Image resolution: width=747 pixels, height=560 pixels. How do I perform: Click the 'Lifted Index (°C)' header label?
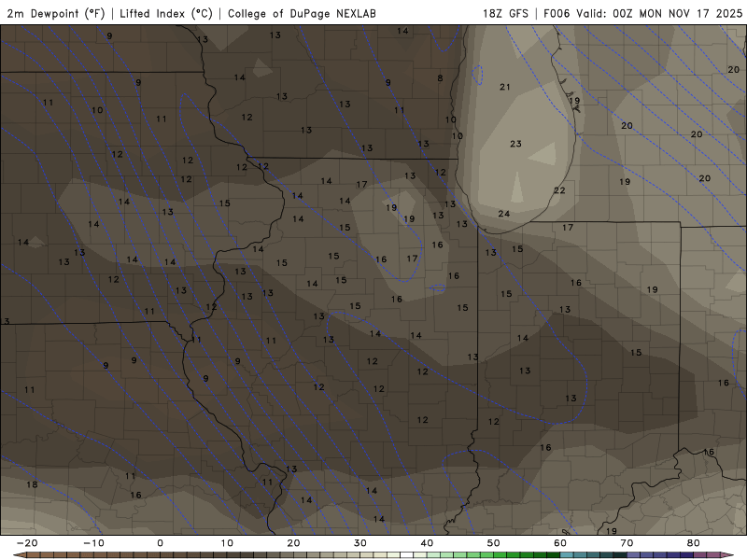166,13
